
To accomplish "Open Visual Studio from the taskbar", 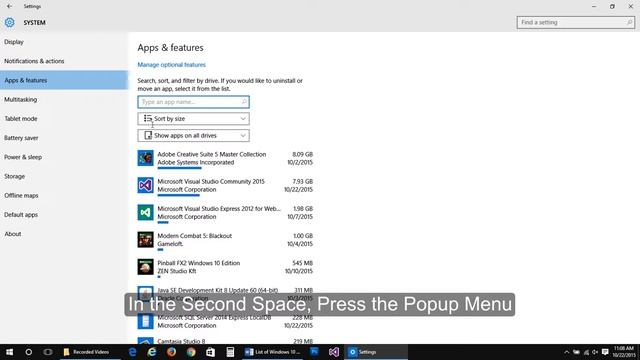I will (334, 352).
